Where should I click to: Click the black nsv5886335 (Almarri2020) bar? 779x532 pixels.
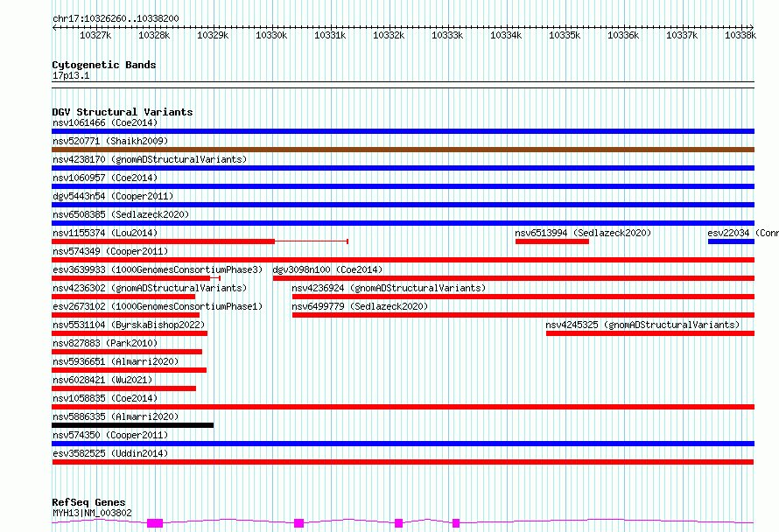click(x=133, y=425)
